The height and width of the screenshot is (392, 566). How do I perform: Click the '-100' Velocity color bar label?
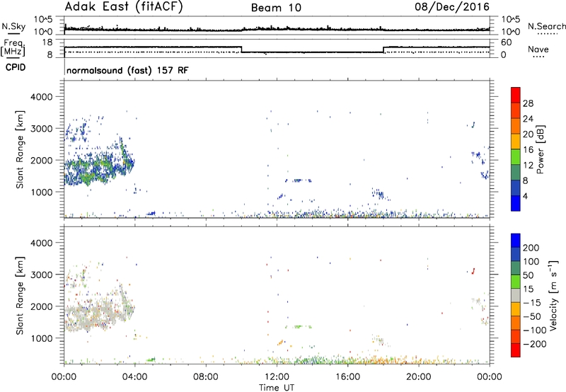tap(534, 330)
